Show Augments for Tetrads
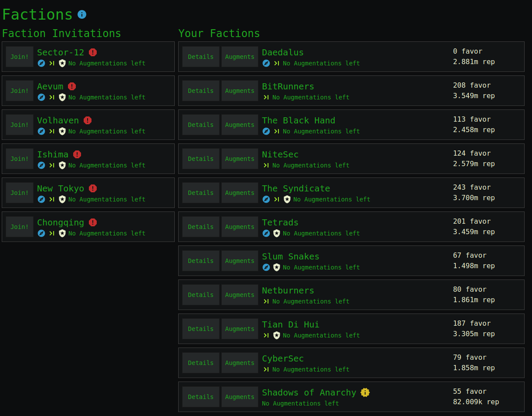Viewport: 532px width, 416px height. [x=240, y=227]
